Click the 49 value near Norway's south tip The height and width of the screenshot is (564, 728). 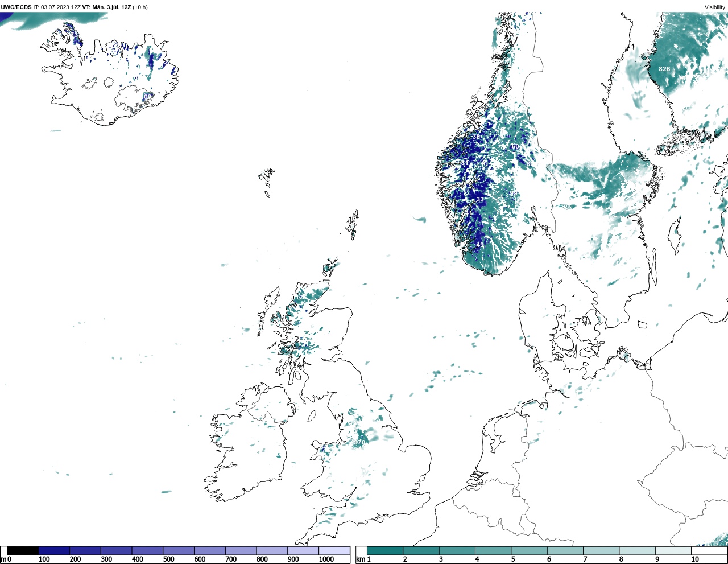[x=480, y=245]
